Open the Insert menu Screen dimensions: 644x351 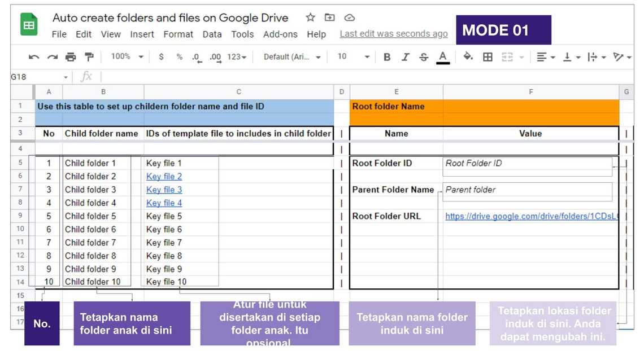pyautogui.click(x=142, y=34)
